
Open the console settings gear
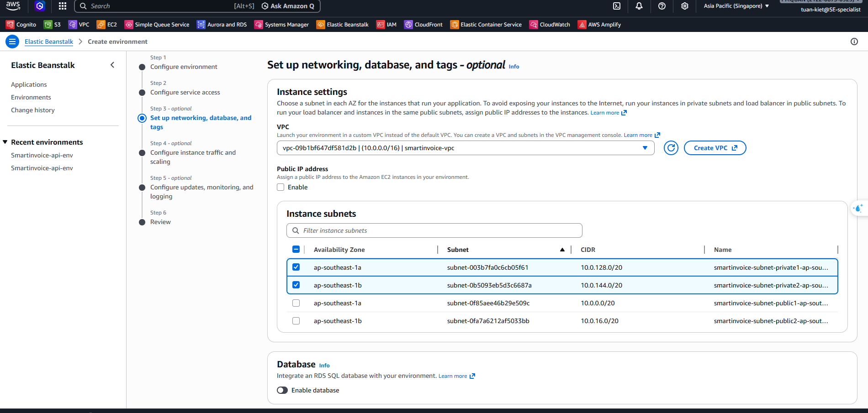(684, 6)
